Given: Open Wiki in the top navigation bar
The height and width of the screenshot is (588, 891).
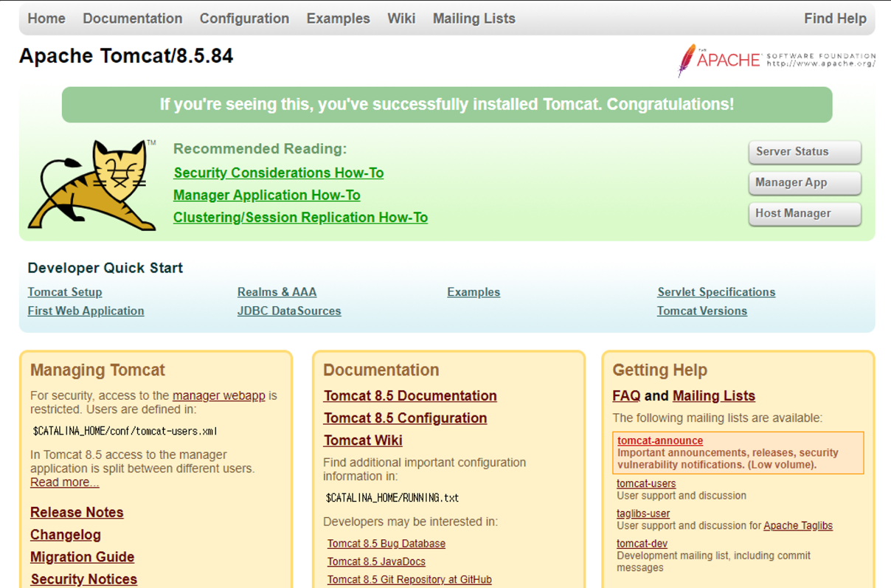Looking at the screenshot, I should [x=401, y=18].
